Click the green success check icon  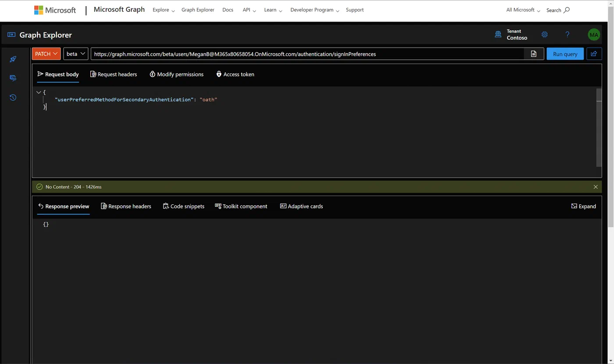pos(39,187)
